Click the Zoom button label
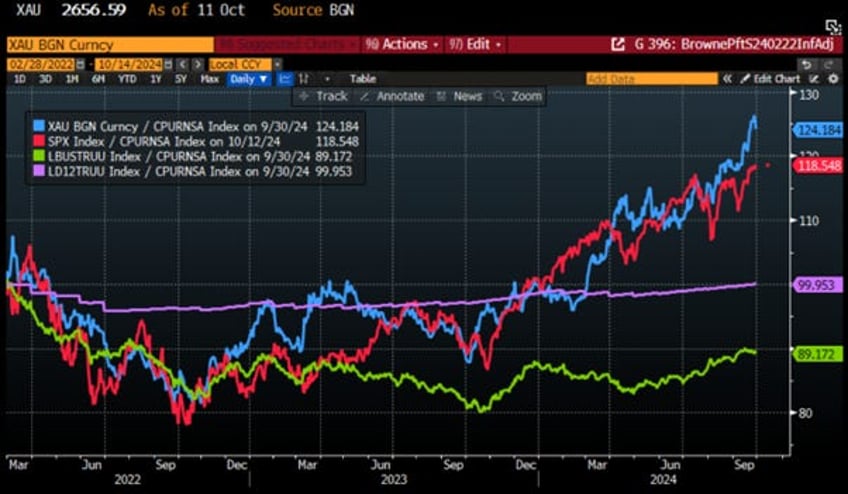The image size is (848, 494). [x=526, y=96]
